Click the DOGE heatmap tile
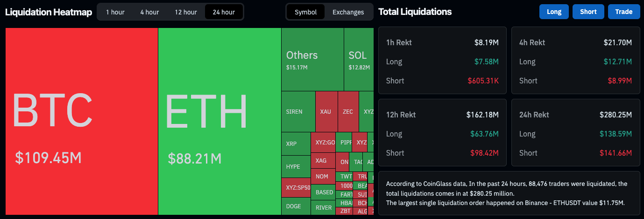Image resolution: width=644 pixels, height=219 pixels. click(296, 206)
